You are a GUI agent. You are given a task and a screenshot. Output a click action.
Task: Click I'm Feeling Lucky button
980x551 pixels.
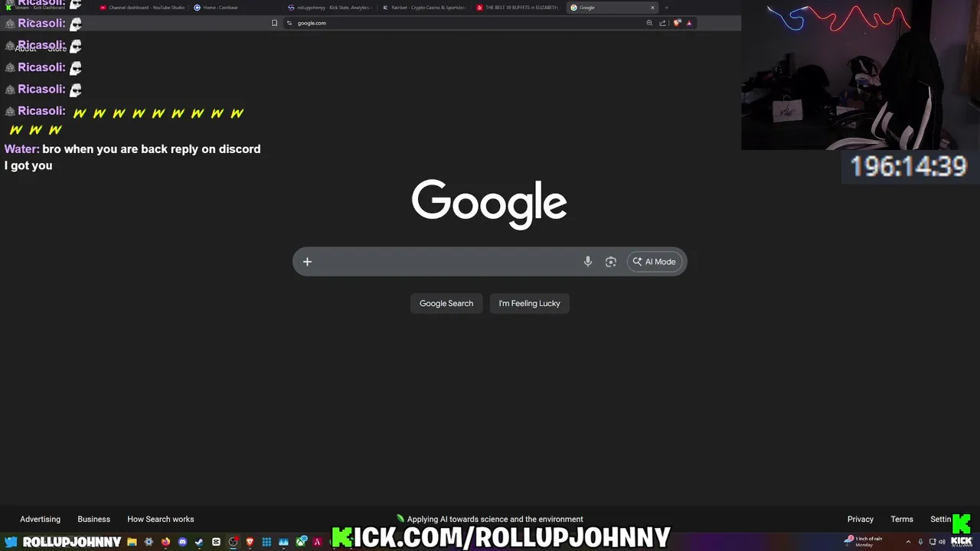click(x=530, y=303)
